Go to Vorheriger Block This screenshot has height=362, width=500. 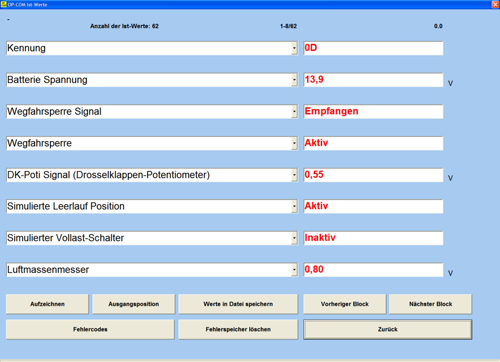345,304
